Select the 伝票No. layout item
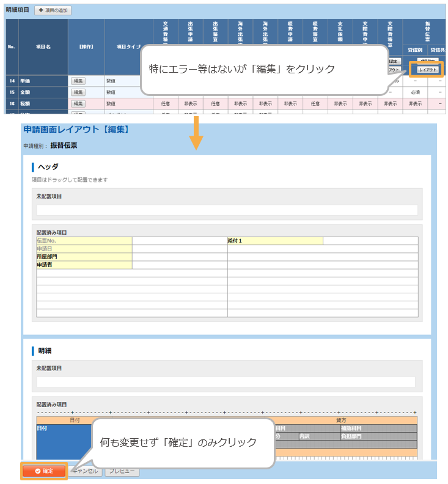 [x=84, y=241]
